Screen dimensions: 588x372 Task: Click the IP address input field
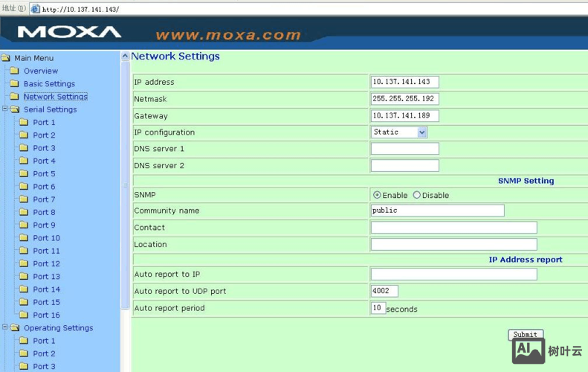pos(405,82)
